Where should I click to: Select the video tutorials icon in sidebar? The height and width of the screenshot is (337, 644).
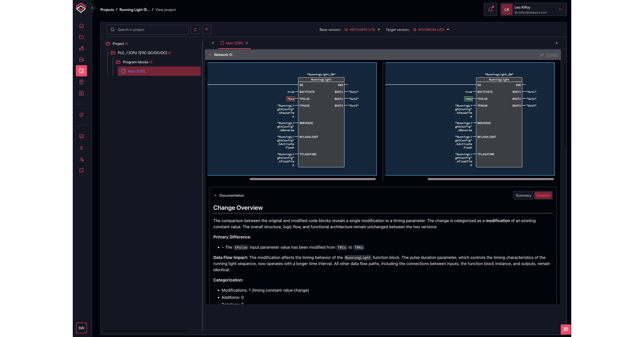tap(81, 93)
